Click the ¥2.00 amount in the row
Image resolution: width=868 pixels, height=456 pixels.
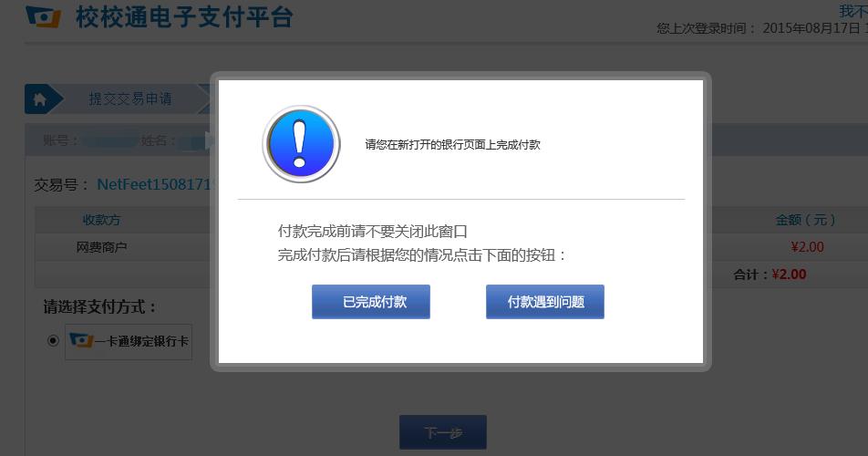coord(807,247)
